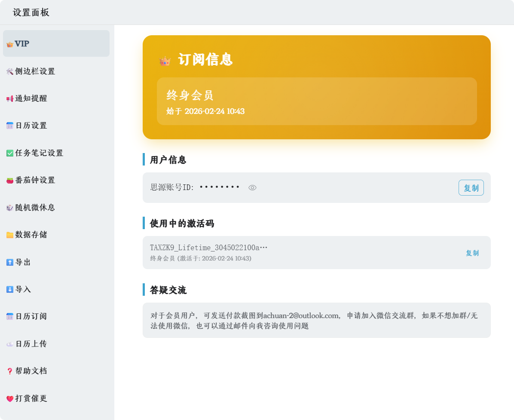The image size is (514, 420).
Task: Select the 任务笔记设置 tab
Action: click(56, 153)
